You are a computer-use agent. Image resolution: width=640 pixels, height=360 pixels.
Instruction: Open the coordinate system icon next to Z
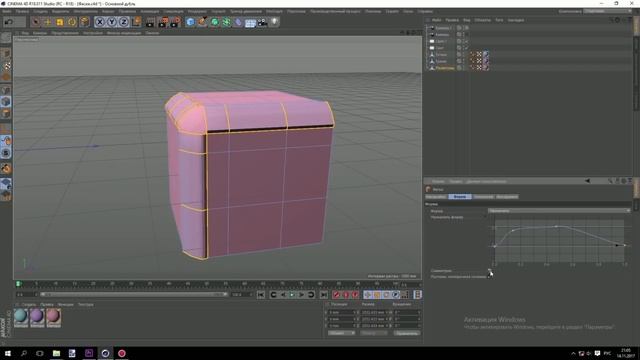137,22
